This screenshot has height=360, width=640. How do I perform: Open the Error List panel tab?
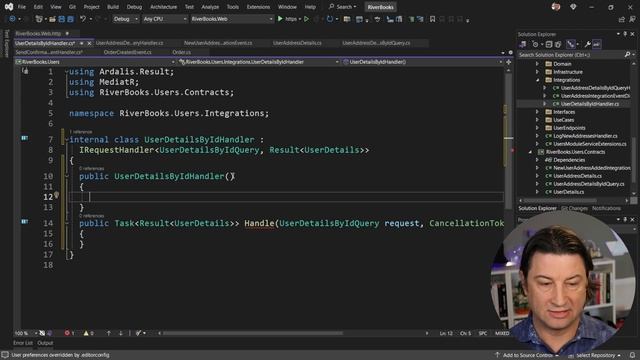coord(23,343)
